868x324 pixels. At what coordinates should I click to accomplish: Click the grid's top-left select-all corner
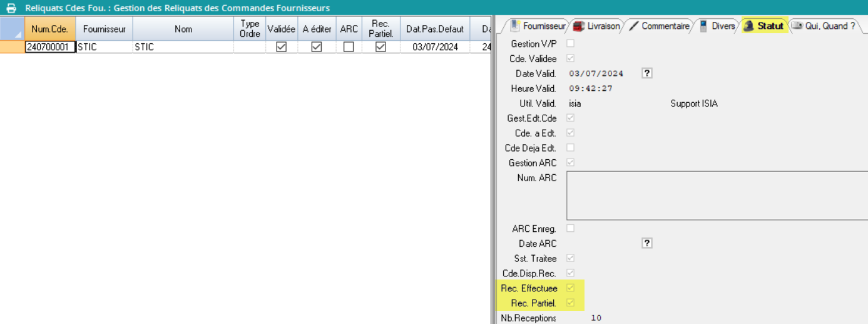pyautogui.click(x=12, y=29)
